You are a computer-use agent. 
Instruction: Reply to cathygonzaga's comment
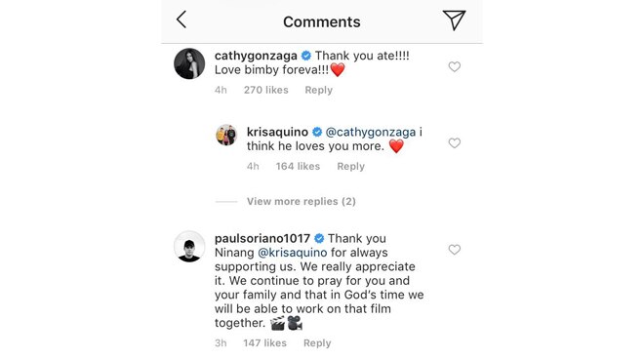(x=318, y=90)
